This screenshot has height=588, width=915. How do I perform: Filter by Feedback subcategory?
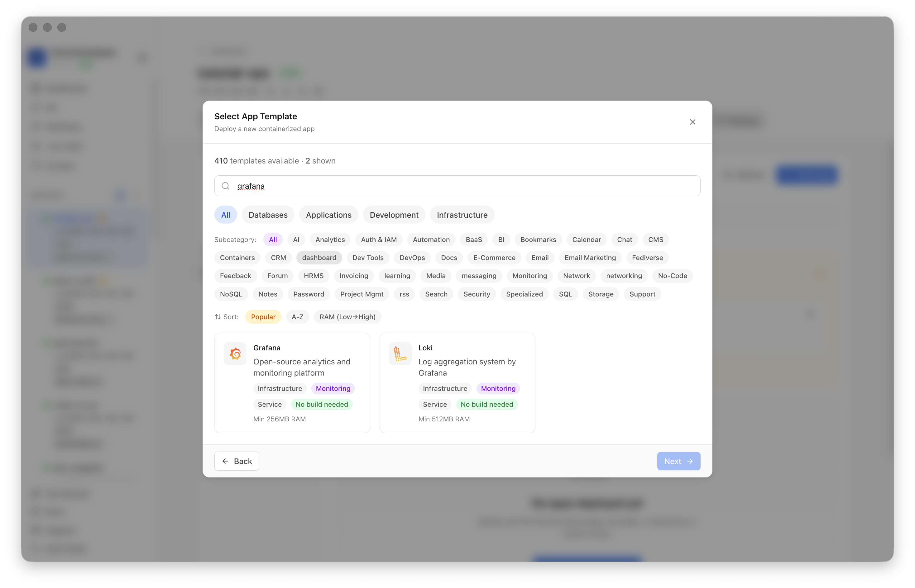point(235,276)
